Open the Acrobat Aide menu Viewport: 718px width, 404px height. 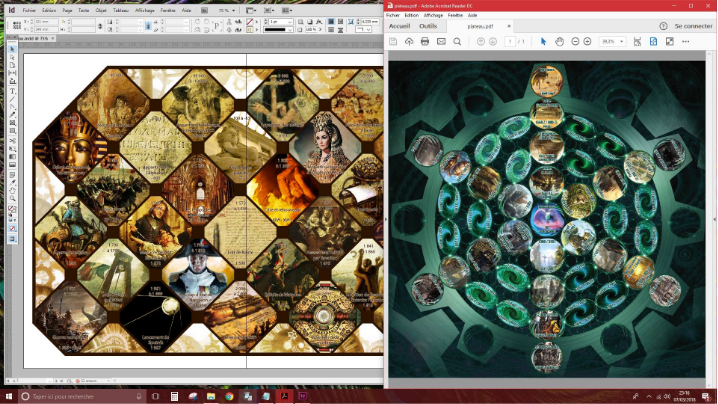[472, 15]
